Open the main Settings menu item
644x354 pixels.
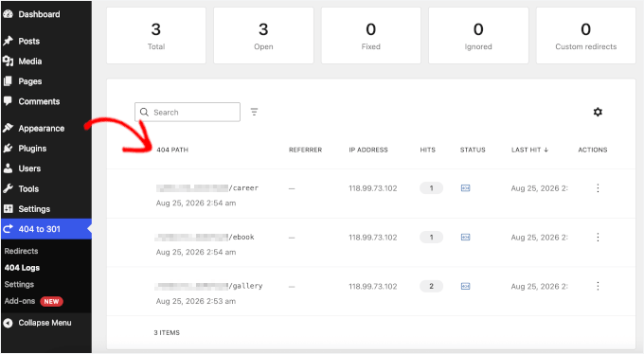tap(34, 209)
